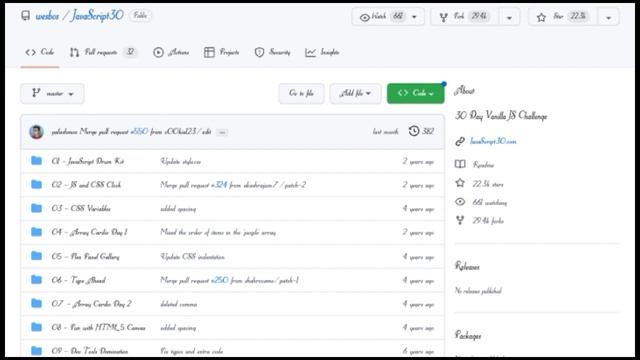This screenshot has width=640, height=360.
Task: Open the 03 - CSS Variables folder
Action: (x=81, y=209)
